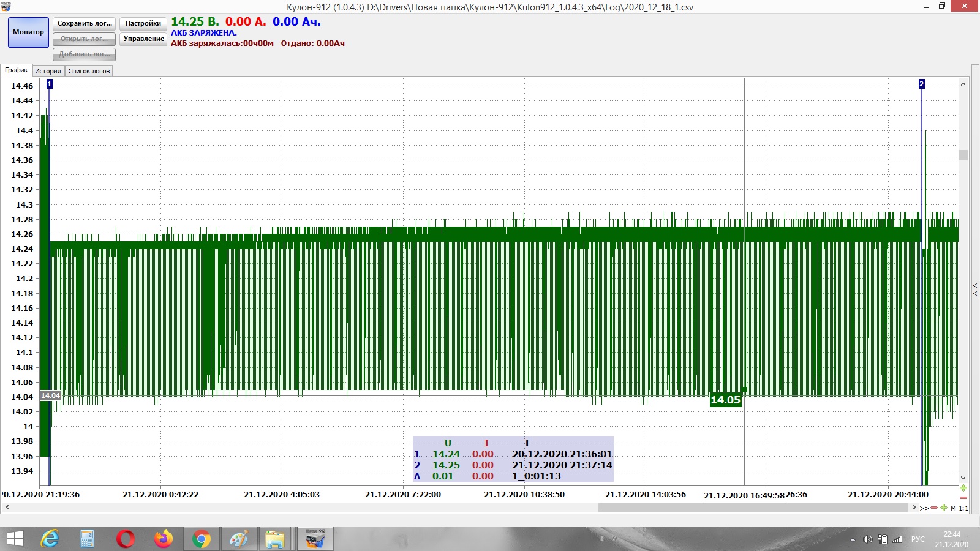Image resolution: width=980 pixels, height=551 pixels.
Task: Switch to the Список логов tab
Action: [x=89, y=71]
